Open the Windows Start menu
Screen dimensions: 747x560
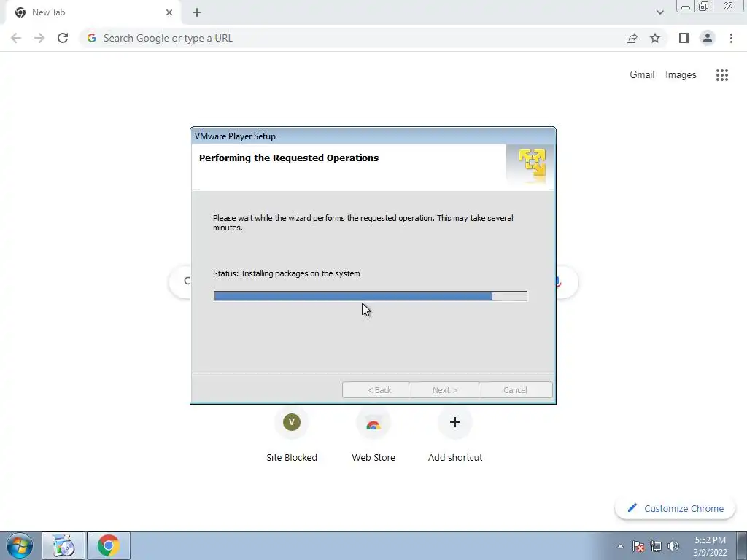[x=20, y=545]
